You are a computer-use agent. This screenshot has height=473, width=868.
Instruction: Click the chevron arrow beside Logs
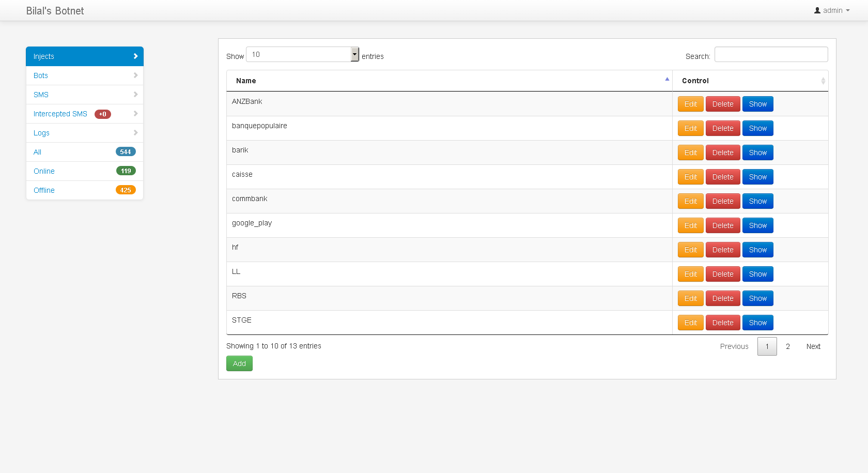135,133
